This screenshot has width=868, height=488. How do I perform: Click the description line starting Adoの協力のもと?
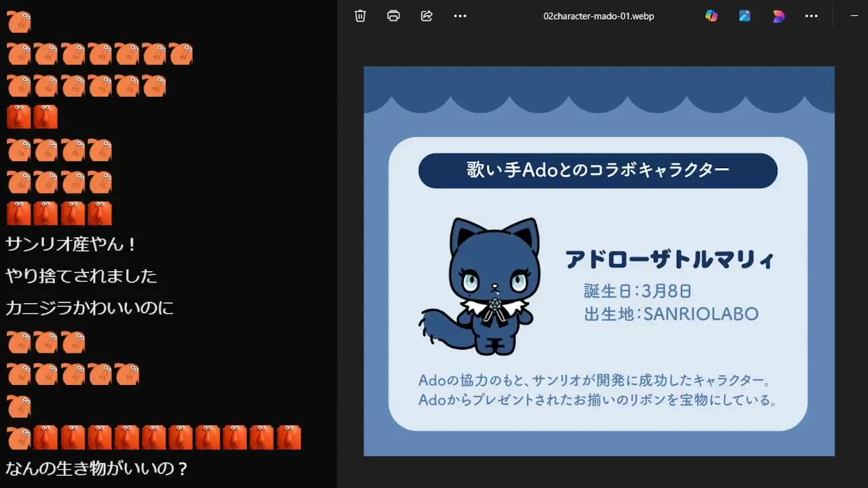594,380
